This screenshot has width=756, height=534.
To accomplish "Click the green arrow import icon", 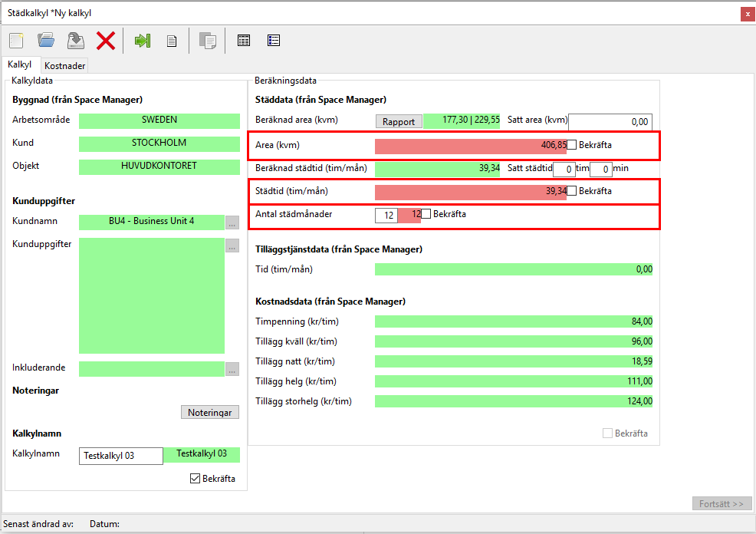I will (143, 41).
